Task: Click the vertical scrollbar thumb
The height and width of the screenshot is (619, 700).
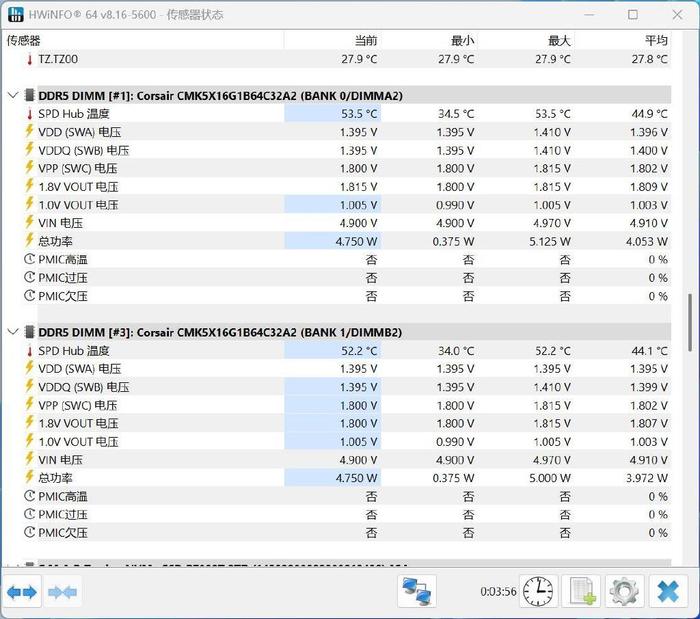Action: (x=690, y=322)
